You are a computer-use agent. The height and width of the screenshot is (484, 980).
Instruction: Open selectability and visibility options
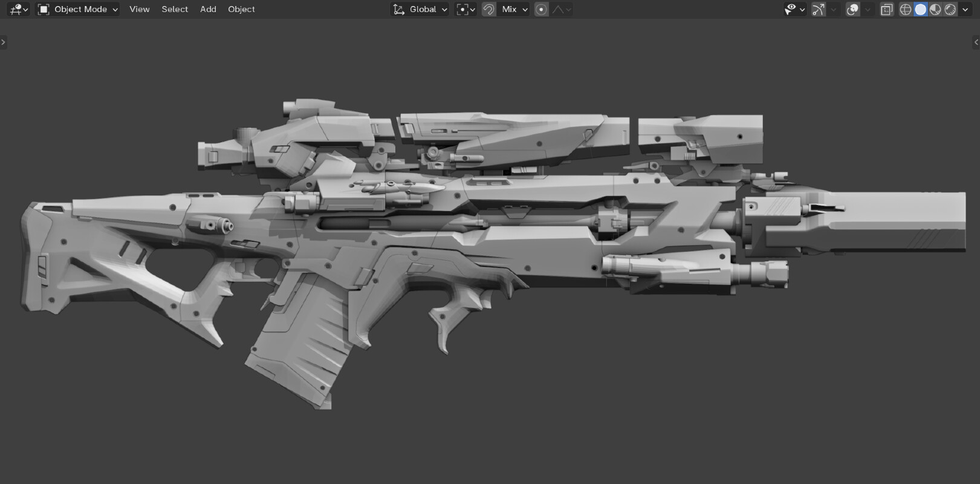point(794,9)
